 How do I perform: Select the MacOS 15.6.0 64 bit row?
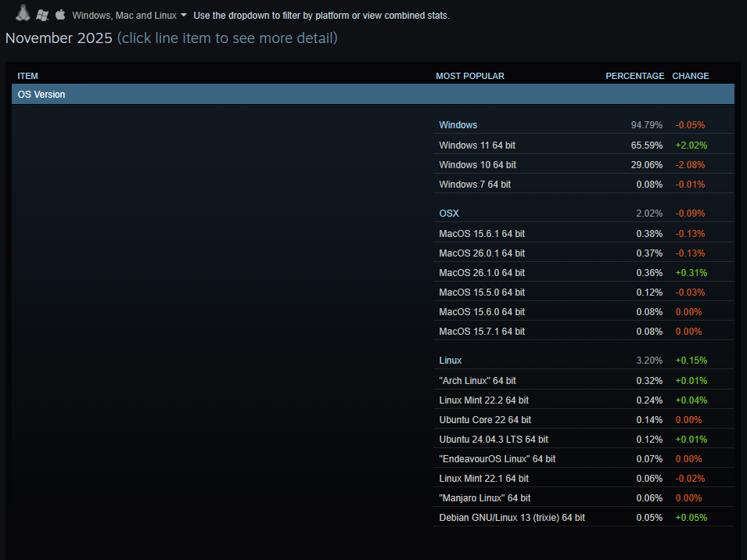(584, 311)
